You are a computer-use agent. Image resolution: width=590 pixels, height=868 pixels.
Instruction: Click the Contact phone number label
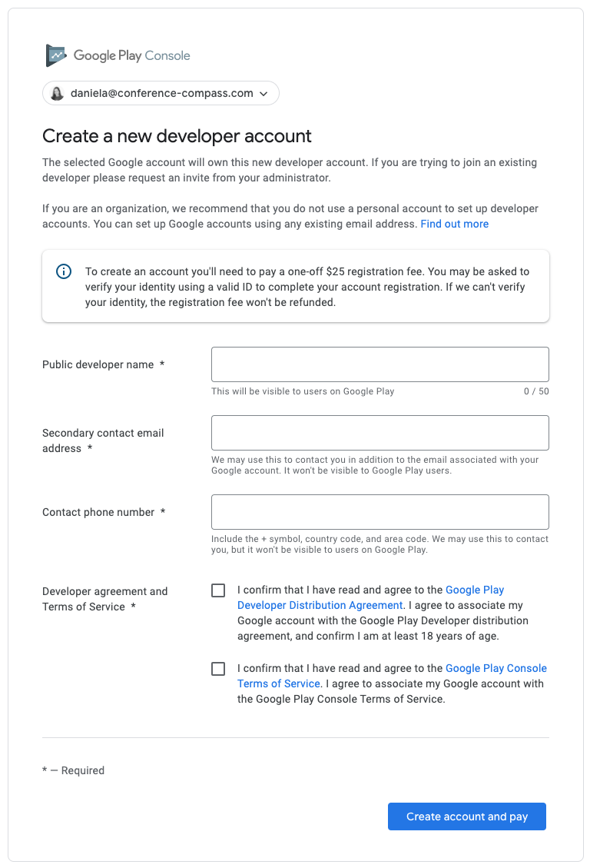pos(98,513)
